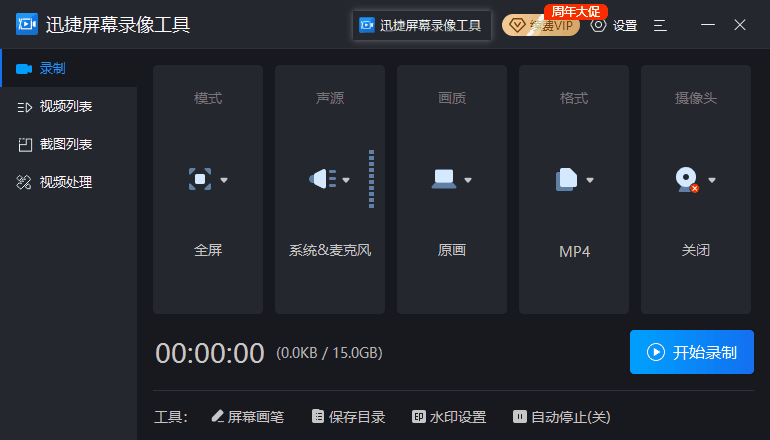770x440 pixels.
Task: Open 水印设置 watermark settings
Action: (x=449, y=417)
